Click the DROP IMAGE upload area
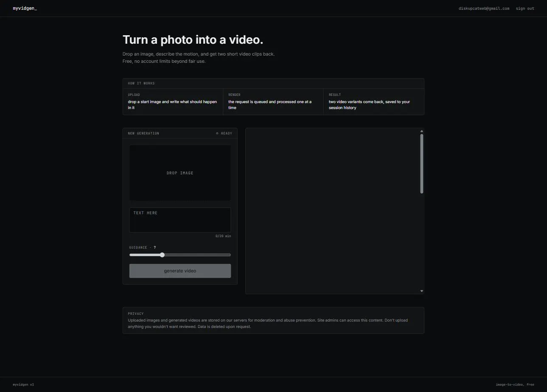 point(180,173)
